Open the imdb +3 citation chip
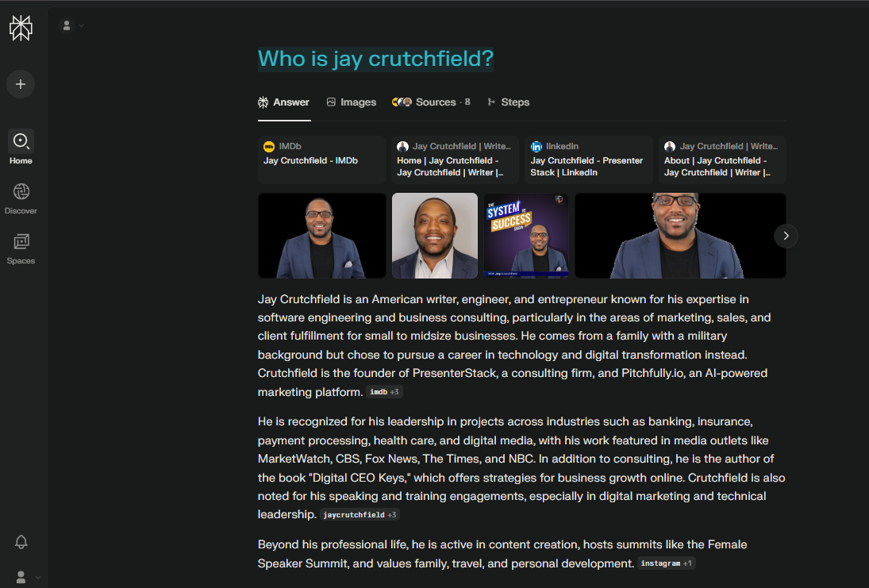The width and height of the screenshot is (869, 588). click(x=384, y=392)
